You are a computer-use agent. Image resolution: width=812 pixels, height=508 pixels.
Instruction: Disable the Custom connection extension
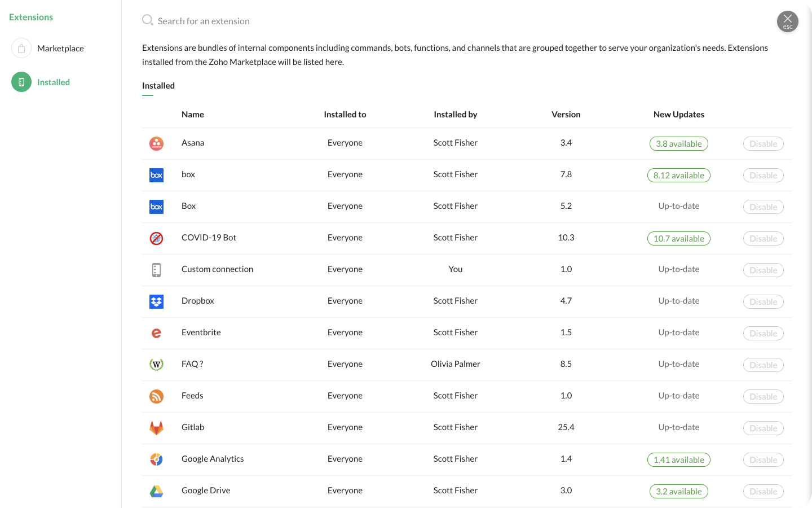click(x=763, y=270)
